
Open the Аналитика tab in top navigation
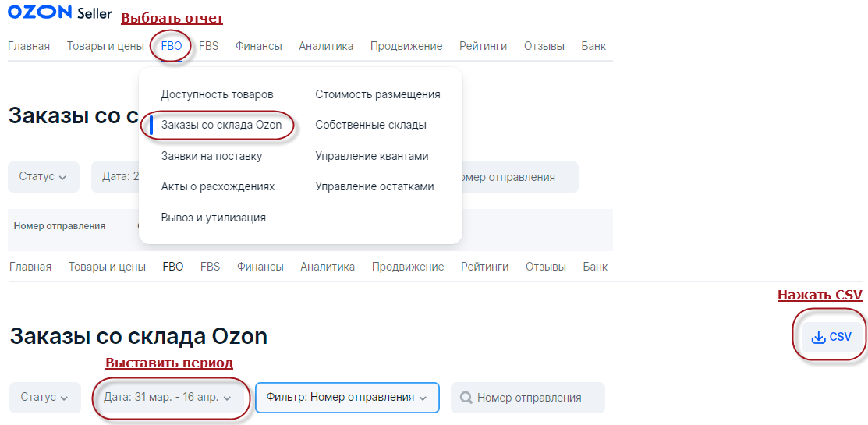pyautogui.click(x=326, y=47)
